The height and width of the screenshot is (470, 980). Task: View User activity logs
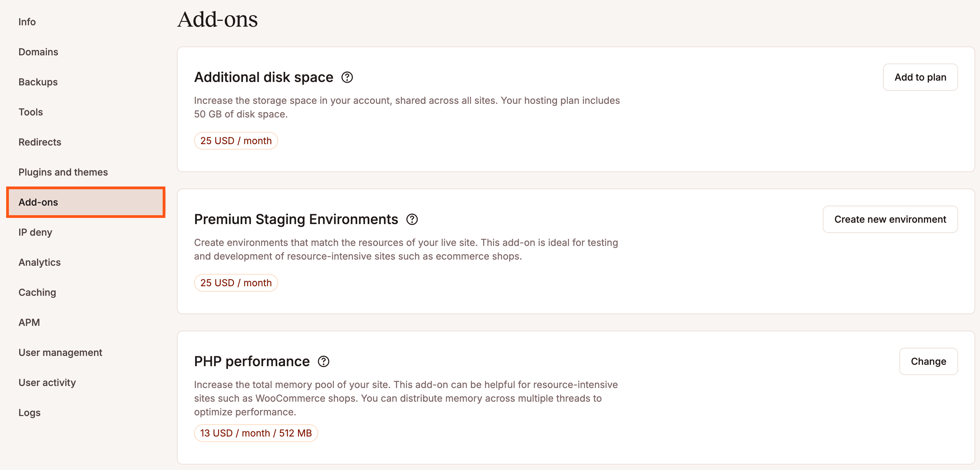(47, 382)
